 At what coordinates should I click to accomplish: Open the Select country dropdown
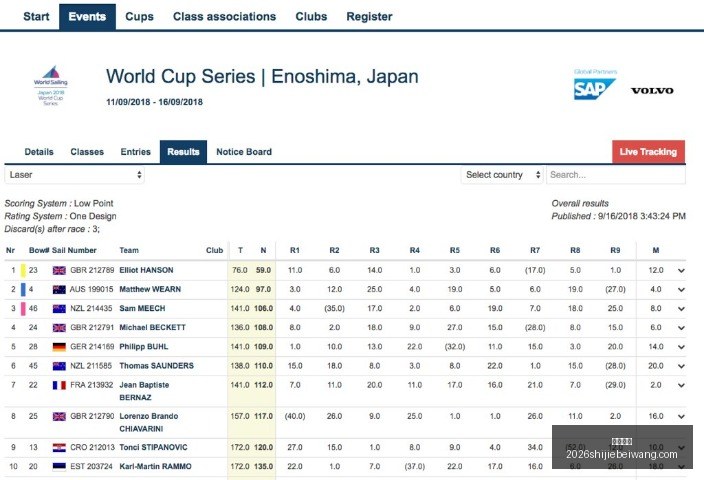click(x=502, y=175)
